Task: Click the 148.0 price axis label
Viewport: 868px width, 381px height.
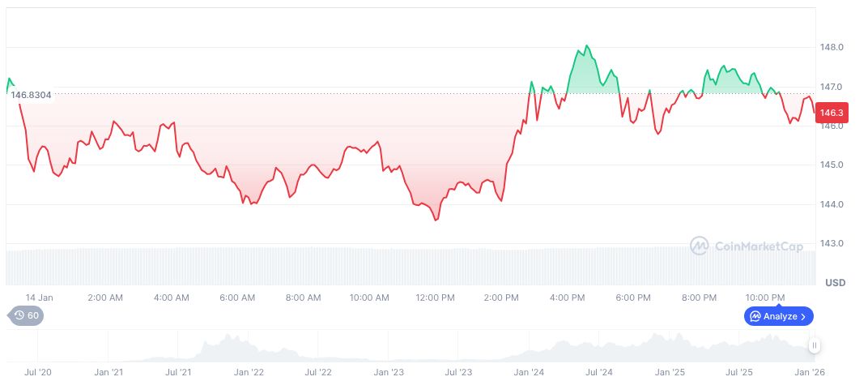Action: pyautogui.click(x=832, y=47)
